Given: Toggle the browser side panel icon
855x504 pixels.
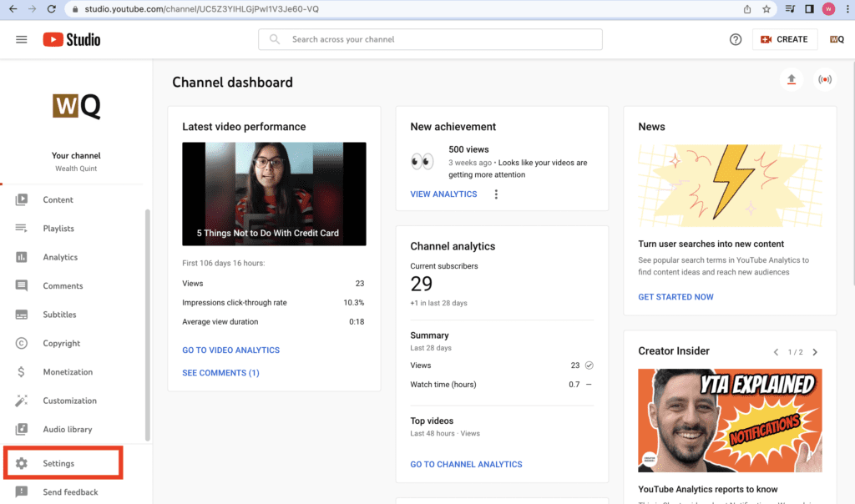Looking at the screenshot, I should pyautogui.click(x=809, y=8).
